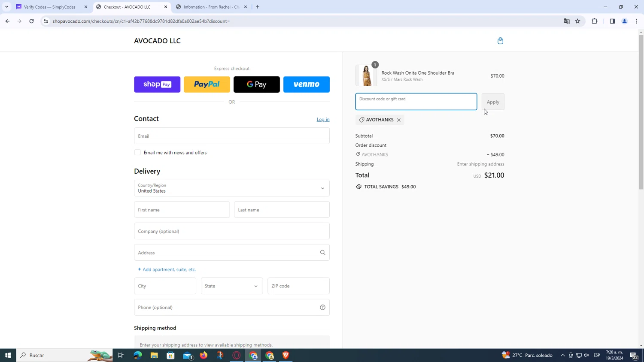Toggle the muted volume icon
Image resolution: width=644 pixels, height=362 pixels.
point(587,355)
